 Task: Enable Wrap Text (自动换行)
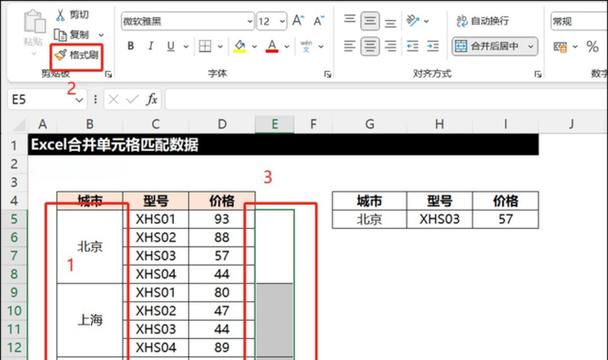coord(483,21)
